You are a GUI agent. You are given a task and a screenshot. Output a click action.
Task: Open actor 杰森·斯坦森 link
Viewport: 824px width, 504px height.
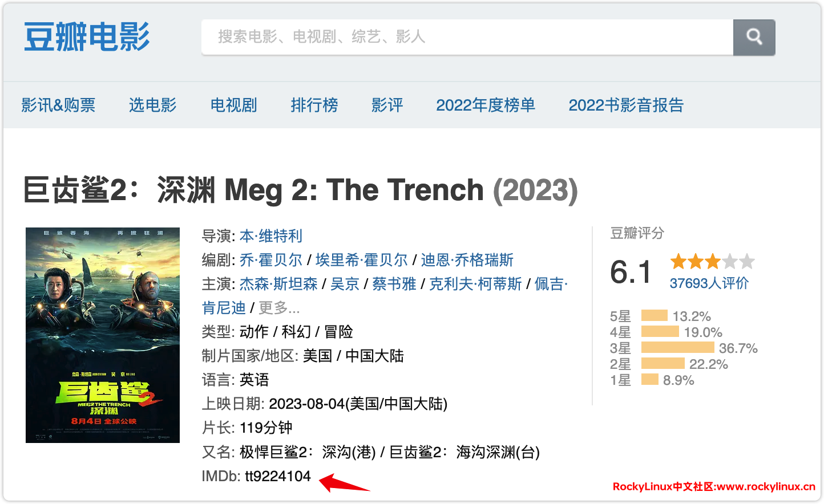point(278,284)
